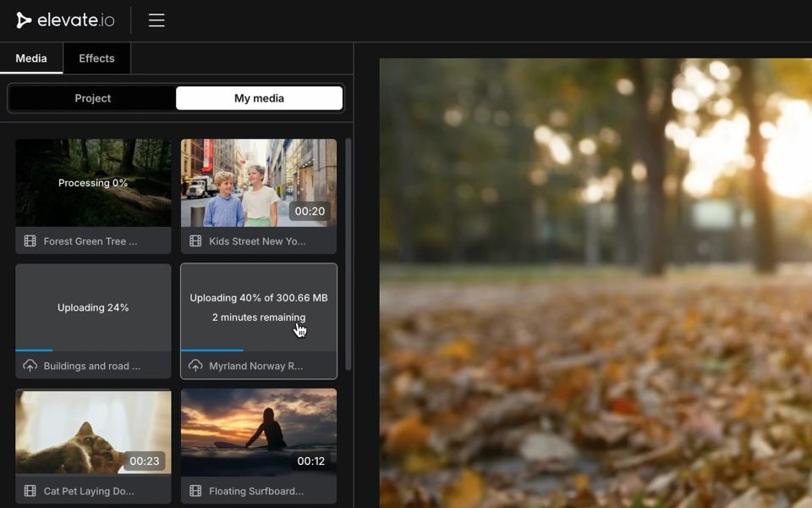Open the hamburger menu
Screen dimensions: 812x508
click(156, 20)
